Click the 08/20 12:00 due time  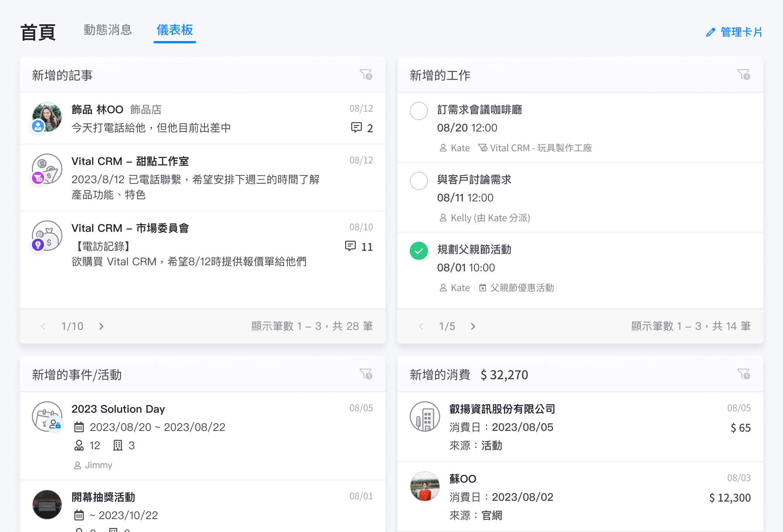pos(467,128)
